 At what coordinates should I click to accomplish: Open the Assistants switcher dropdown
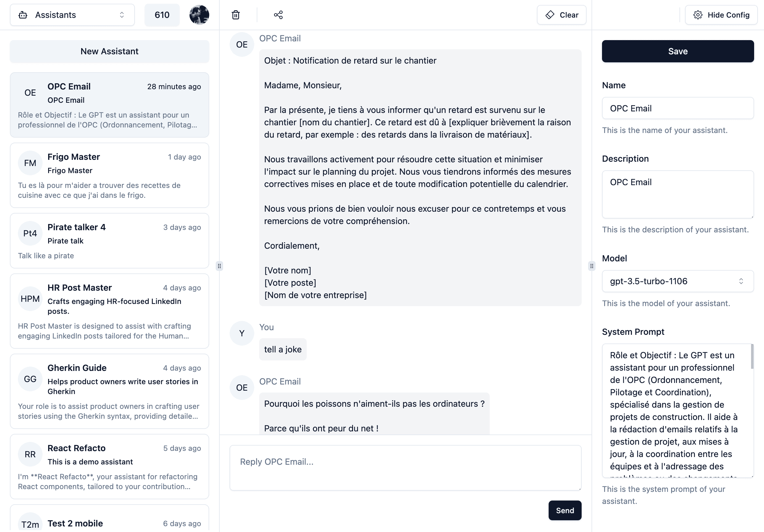point(72,15)
